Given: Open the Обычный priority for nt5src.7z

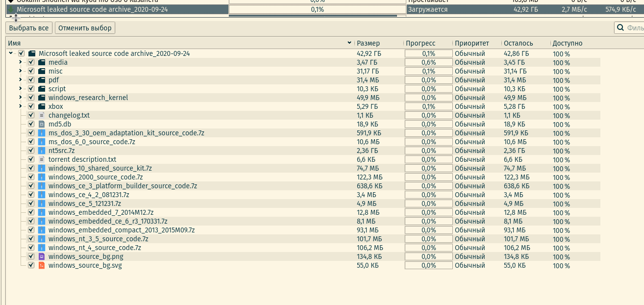Looking at the screenshot, I should 470,151.
